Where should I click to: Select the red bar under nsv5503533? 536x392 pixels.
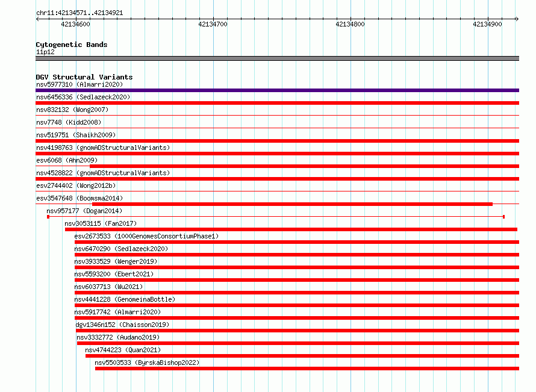point(307,369)
